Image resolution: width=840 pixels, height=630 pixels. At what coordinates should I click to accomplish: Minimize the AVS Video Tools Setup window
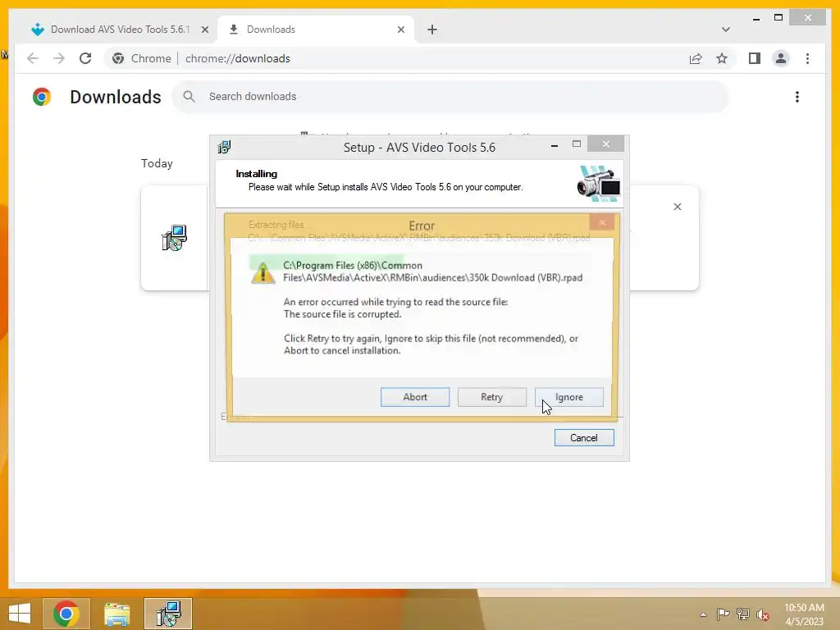point(555,145)
